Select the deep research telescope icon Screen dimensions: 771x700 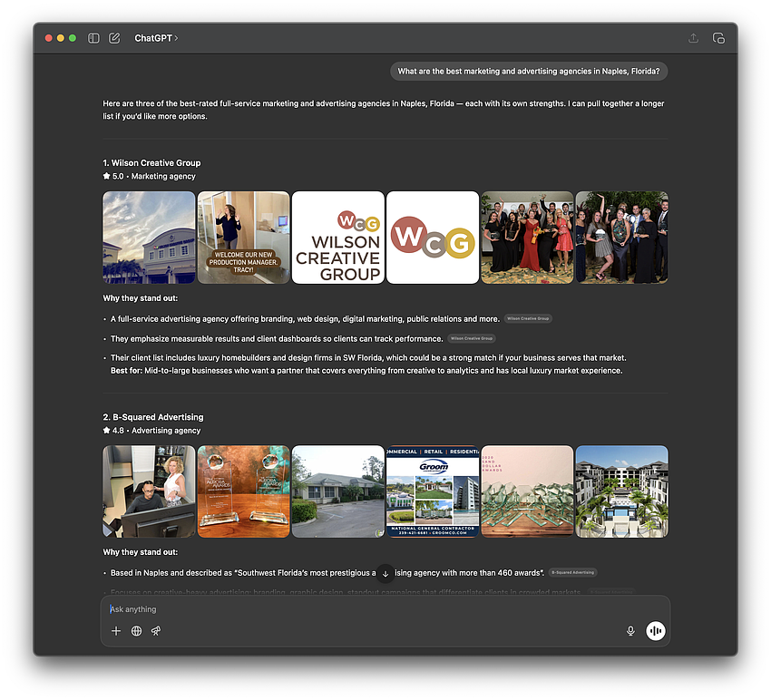(155, 630)
